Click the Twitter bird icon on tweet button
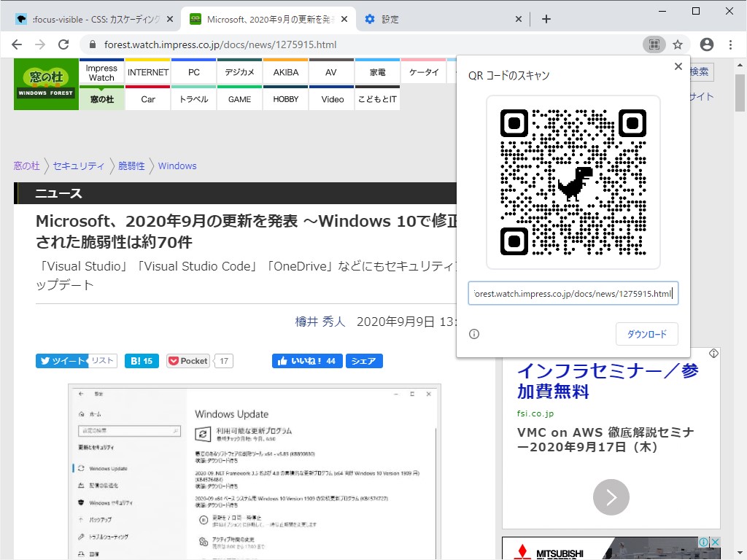Image resolution: width=747 pixels, height=560 pixels. click(x=44, y=360)
